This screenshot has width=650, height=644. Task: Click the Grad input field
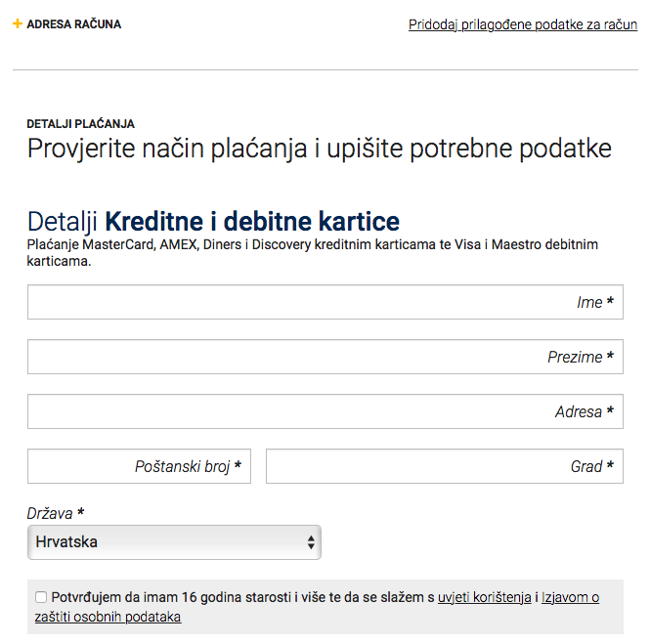pos(444,467)
